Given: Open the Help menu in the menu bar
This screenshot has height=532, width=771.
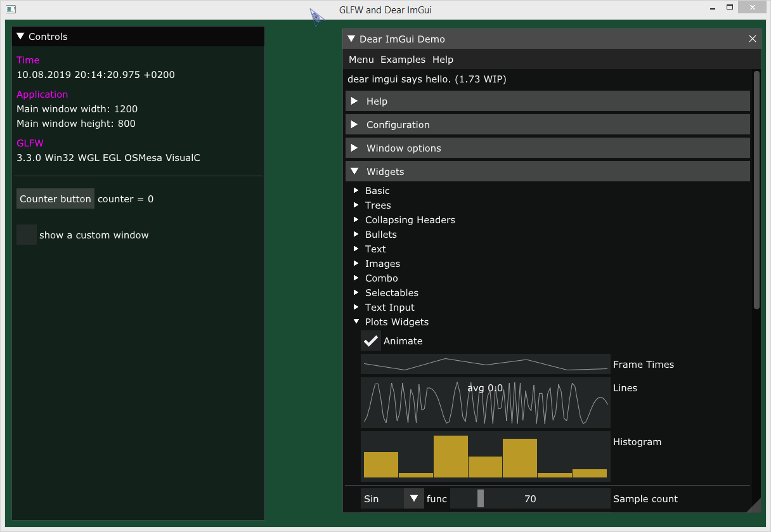Looking at the screenshot, I should click(443, 59).
